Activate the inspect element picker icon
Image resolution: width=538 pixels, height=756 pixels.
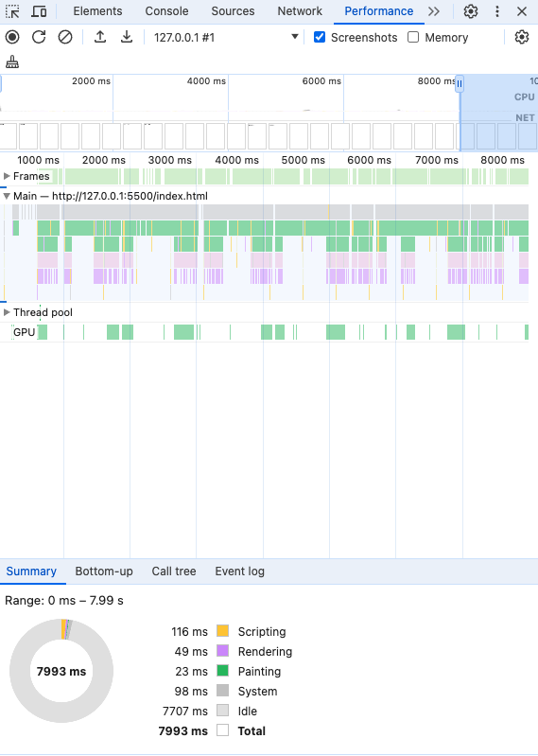tap(12, 11)
